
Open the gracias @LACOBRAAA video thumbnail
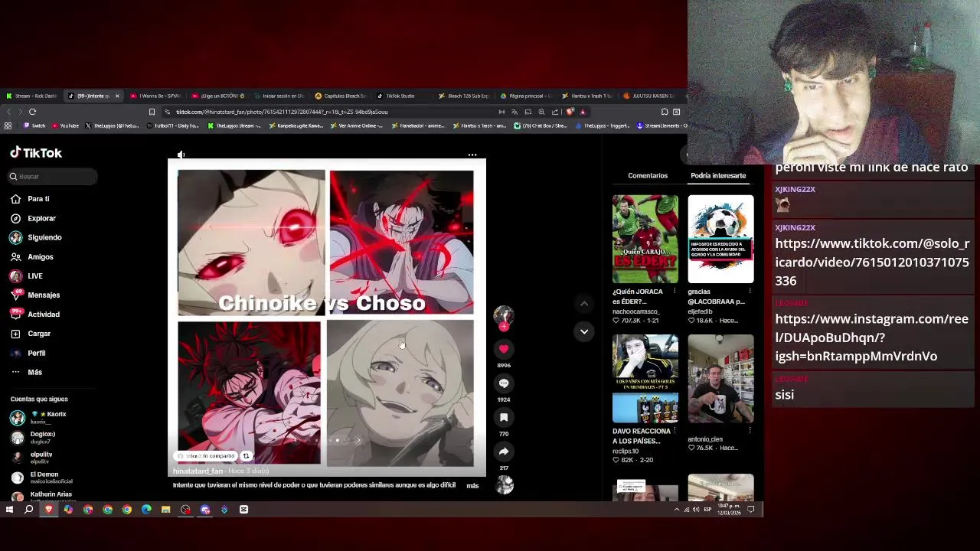tap(720, 239)
